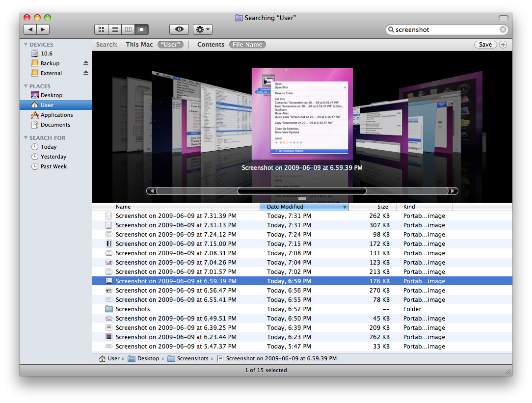Select Screenshot on 2009-06-09 at 7.31.13 PM

(x=302, y=225)
